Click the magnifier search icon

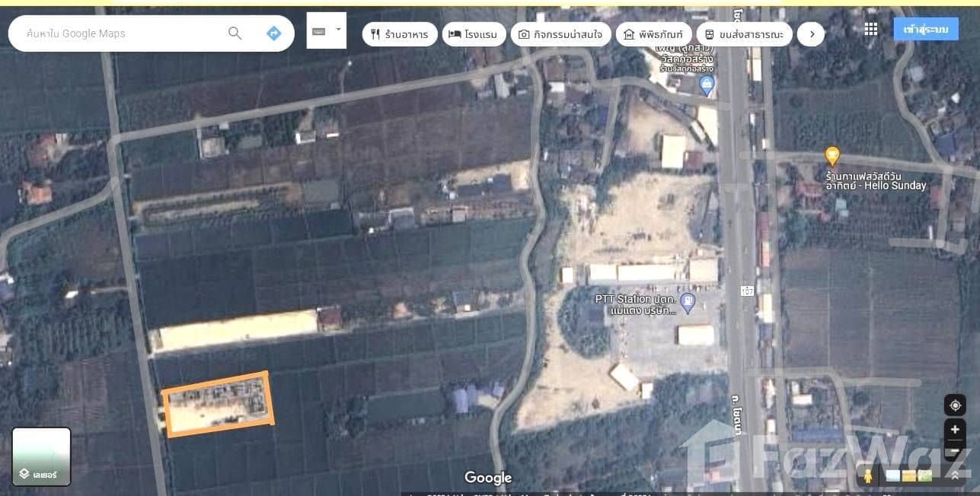235,33
